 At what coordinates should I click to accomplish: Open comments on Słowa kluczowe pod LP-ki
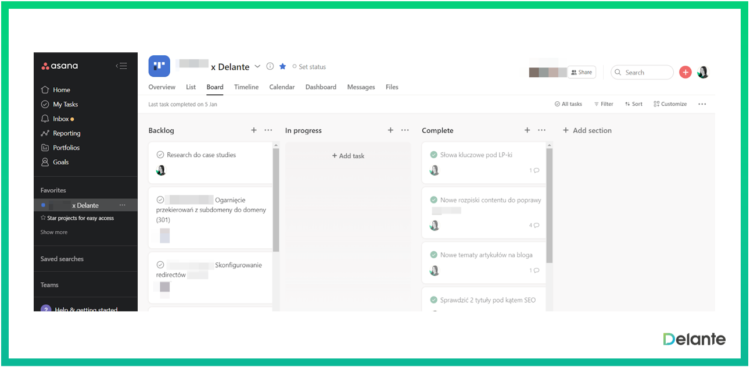(534, 170)
